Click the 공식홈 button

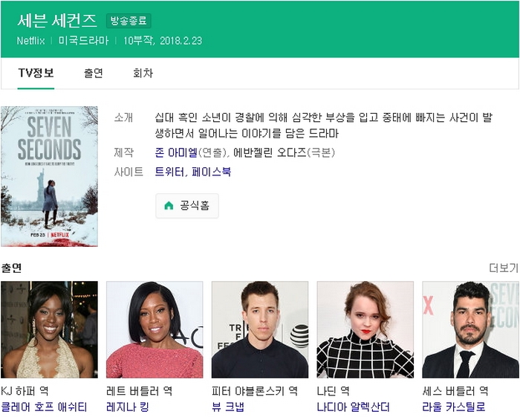[187, 206]
